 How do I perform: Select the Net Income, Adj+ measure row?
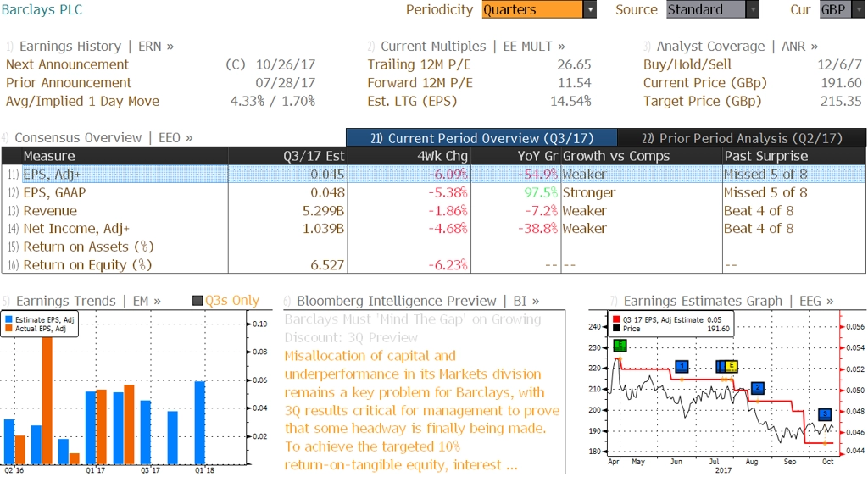[x=433, y=229]
